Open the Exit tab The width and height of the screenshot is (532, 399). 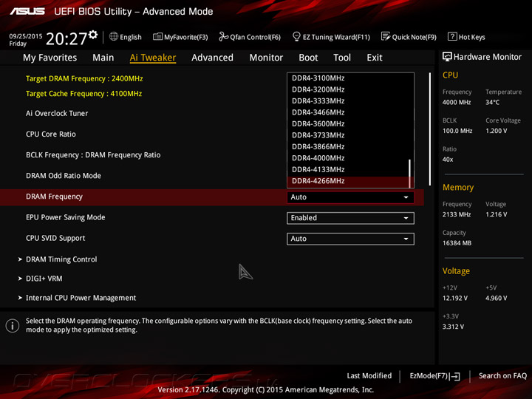tap(375, 58)
